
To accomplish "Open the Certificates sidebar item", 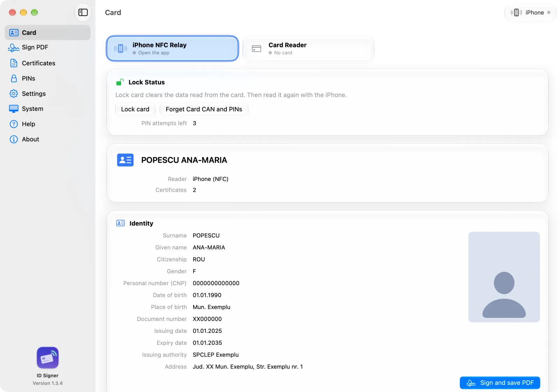I will [48, 63].
